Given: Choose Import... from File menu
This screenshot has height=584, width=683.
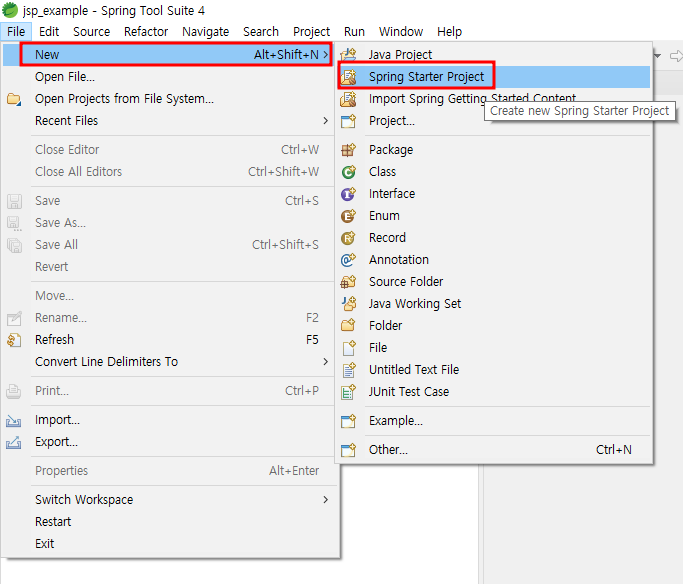Looking at the screenshot, I should click(x=170, y=420).
